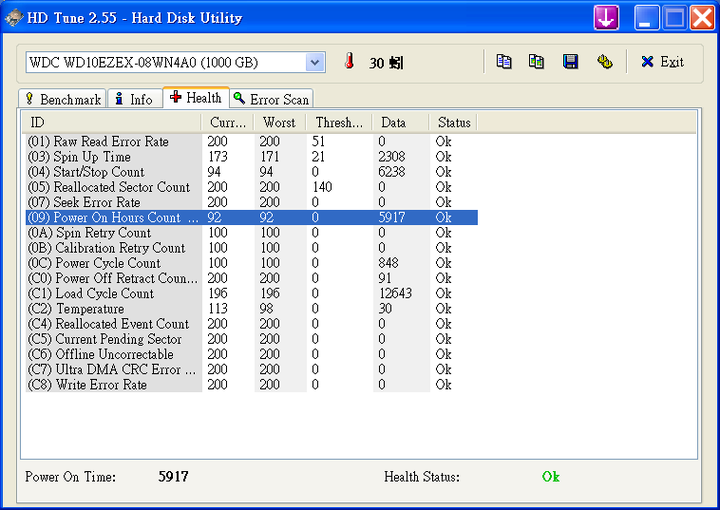
Task: Select the (C4) Reallocated Event Count row
Action: pos(252,323)
